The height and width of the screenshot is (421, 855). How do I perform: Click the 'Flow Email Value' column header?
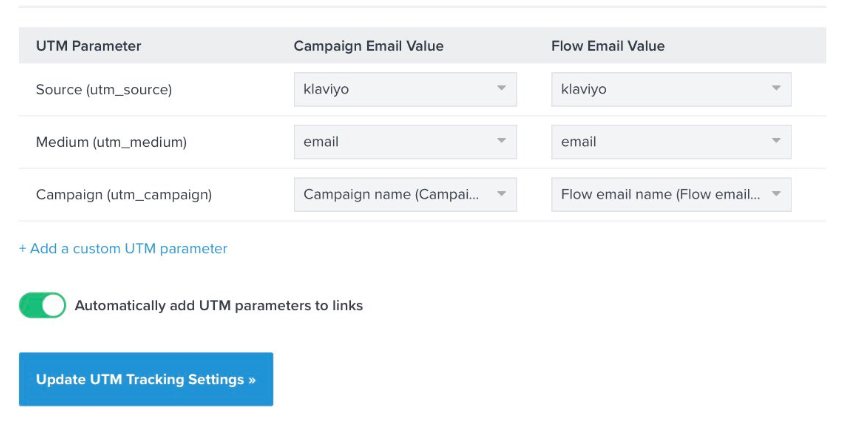coord(608,46)
